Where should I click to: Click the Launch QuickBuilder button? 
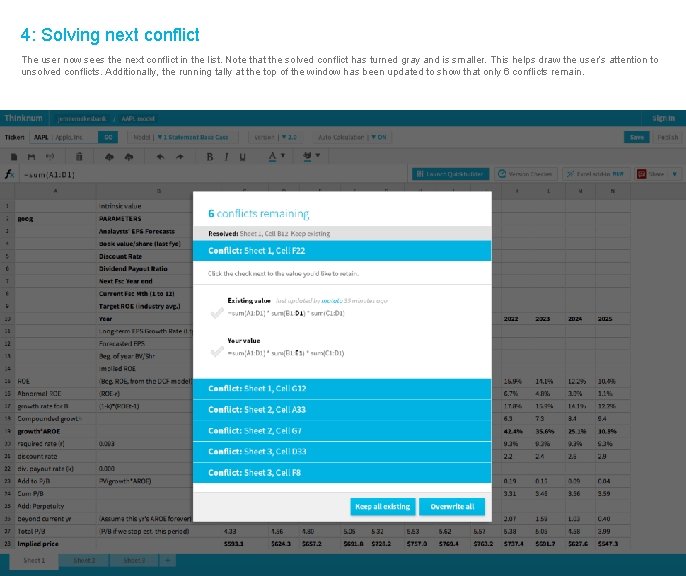(450, 174)
